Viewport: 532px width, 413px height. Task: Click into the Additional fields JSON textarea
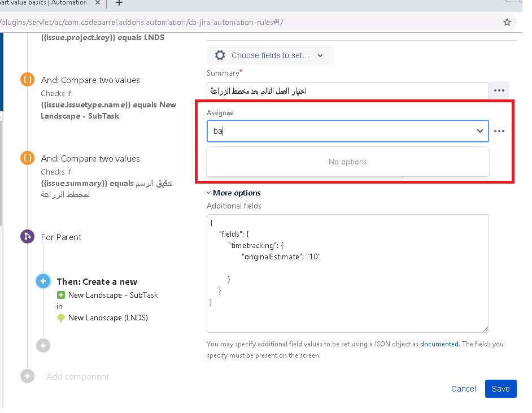click(x=347, y=273)
